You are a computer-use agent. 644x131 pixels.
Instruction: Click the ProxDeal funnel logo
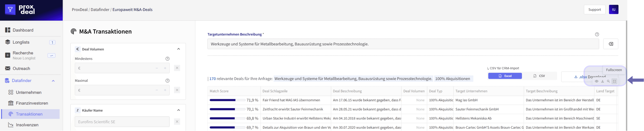[10, 10]
